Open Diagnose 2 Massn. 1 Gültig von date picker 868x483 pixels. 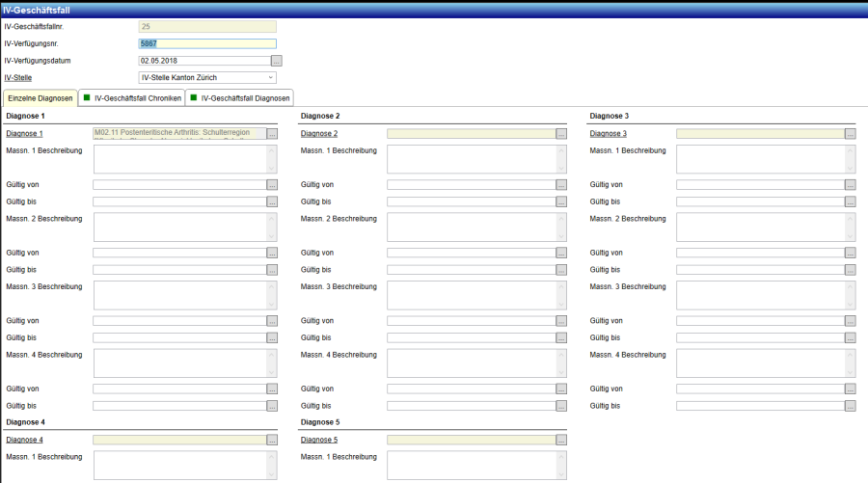point(561,185)
